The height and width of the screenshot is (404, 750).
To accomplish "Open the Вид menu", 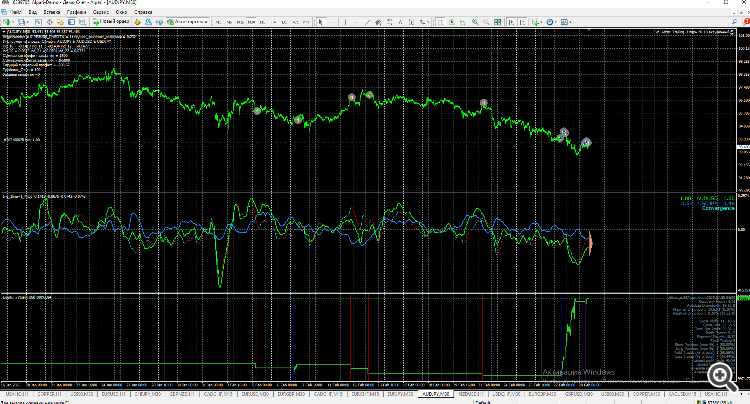I will (33, 12).
